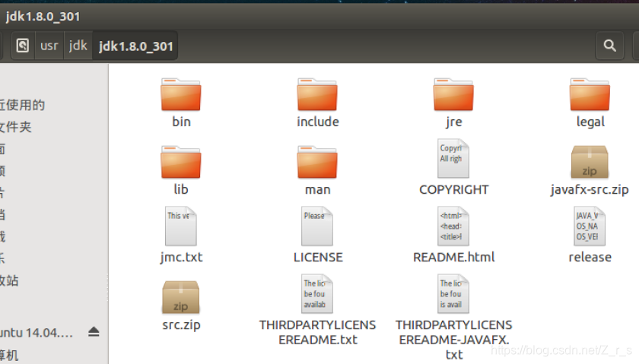Click the jre folder name label
This screenshot has width=639, height=364.
coord(454,122)
